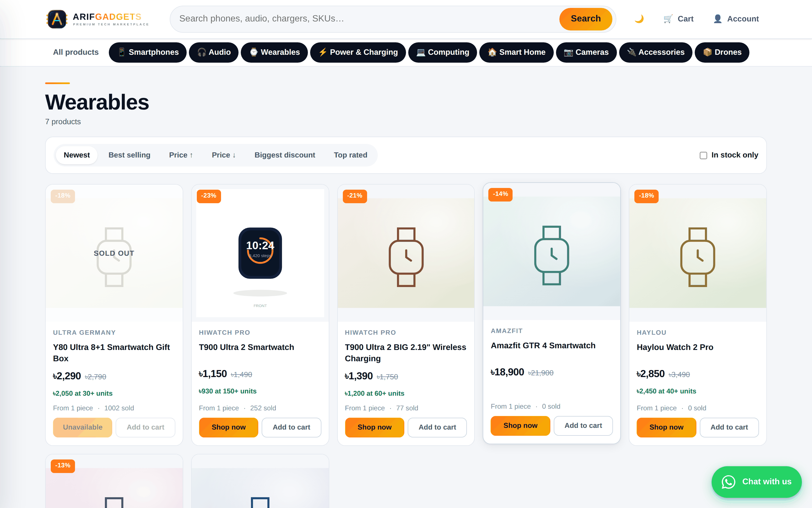Open the T900 Ultra 2 Smartwatch image
This screenshot has height=508, width=812.
(260, 253)
